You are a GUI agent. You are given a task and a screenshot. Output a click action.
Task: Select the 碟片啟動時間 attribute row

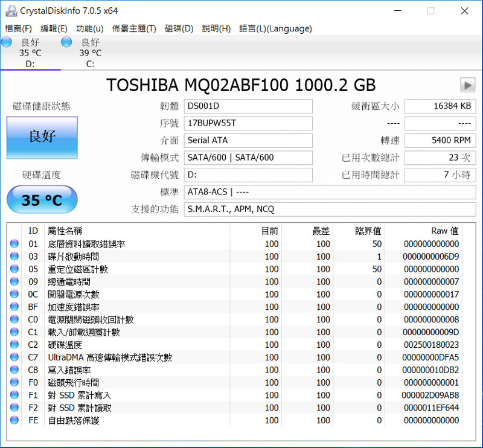pos(234,257)
